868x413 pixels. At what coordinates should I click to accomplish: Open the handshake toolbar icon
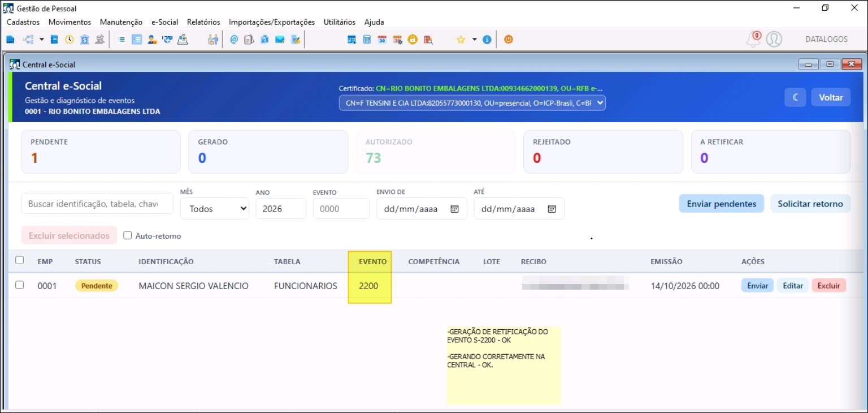pos(167,40)
